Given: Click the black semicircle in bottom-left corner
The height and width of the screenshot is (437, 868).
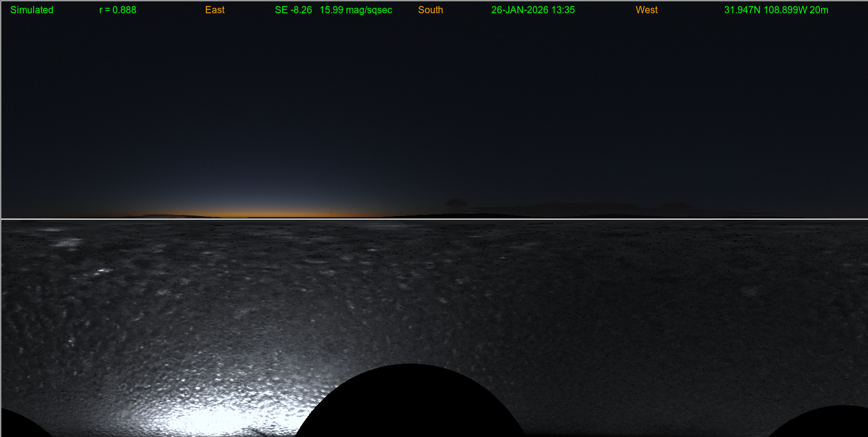Looking at the screenshot, I should (x=18, y=426).
